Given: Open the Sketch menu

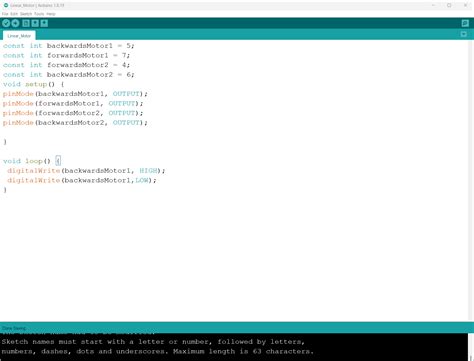Looking at the screenshot, I should [26, 14].
